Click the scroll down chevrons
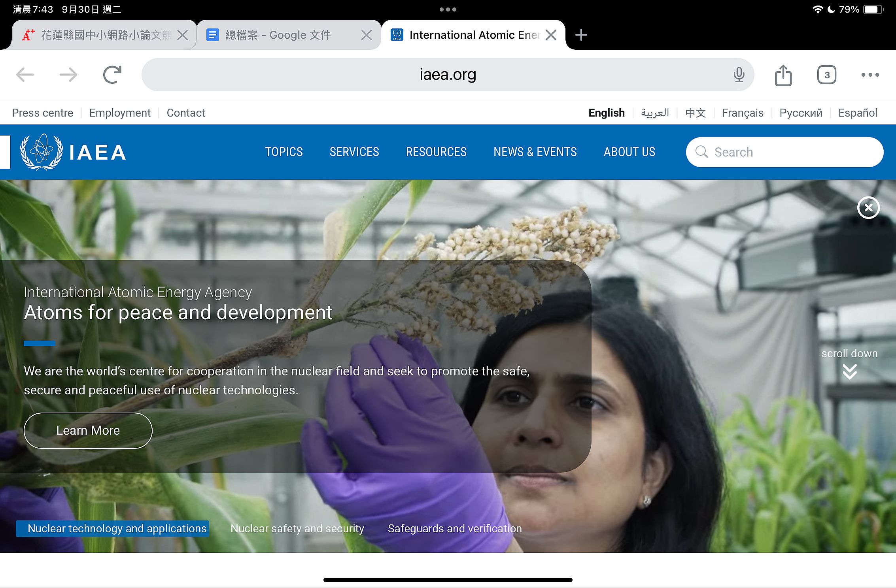This screenshot has width=896, height=588. [x=849, y=371]
